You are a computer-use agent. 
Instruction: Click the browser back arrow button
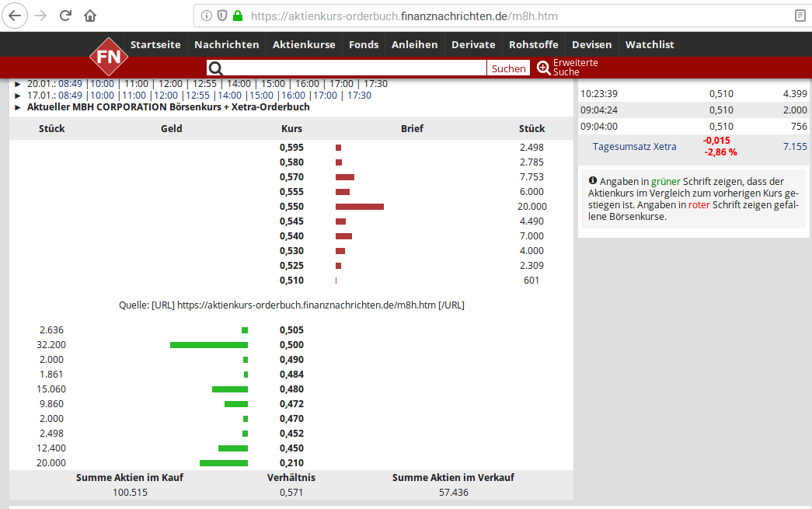[x=15, y=16]
